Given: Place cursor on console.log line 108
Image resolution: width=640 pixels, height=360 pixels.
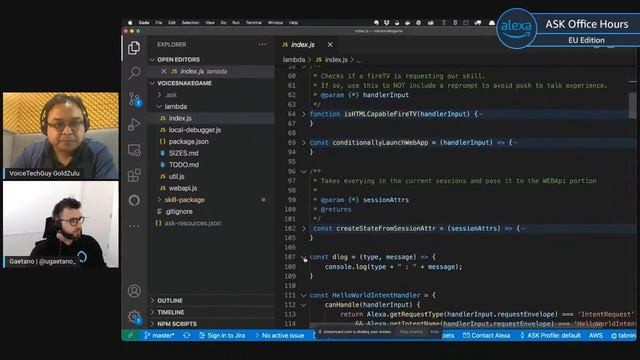Looking at the screenshot, I should 393,267.
